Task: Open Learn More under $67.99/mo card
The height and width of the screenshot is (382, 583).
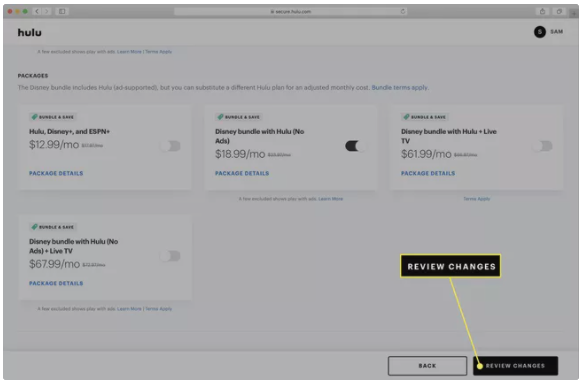Action: [x=129, y=309]
